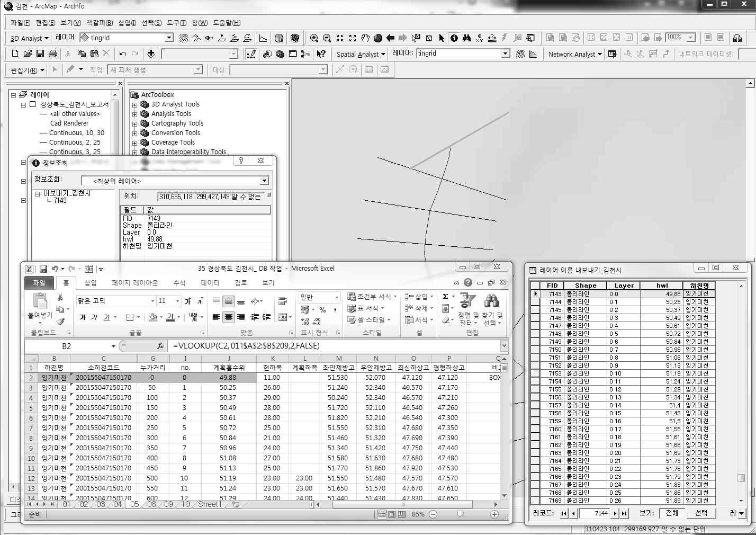
Task: Open ArcToolbox window red toolbox icon
Action: [280, 54]
